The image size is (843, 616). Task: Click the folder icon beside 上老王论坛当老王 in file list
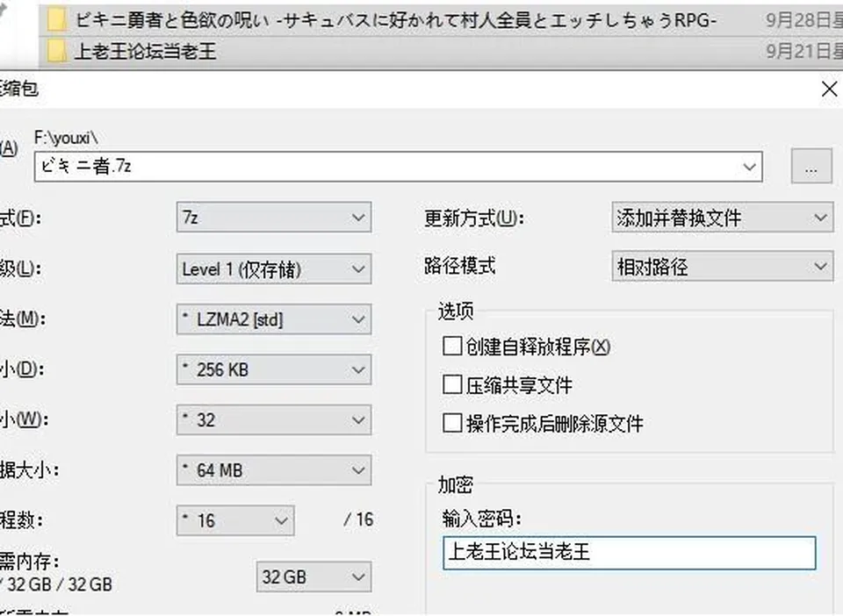[56, 52]
